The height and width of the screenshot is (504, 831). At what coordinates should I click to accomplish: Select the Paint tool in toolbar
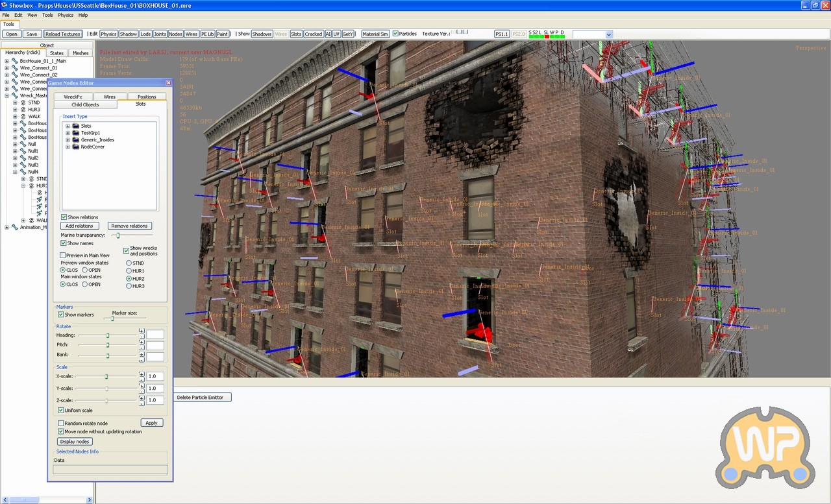click(x=222, y=34)
